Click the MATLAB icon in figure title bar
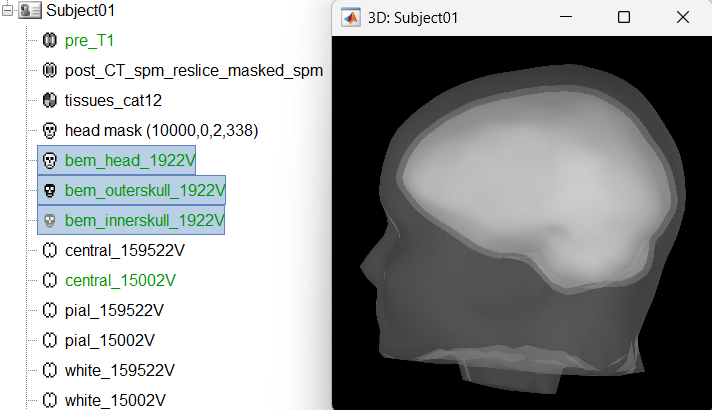712x410 pixels. pos(351,18)
